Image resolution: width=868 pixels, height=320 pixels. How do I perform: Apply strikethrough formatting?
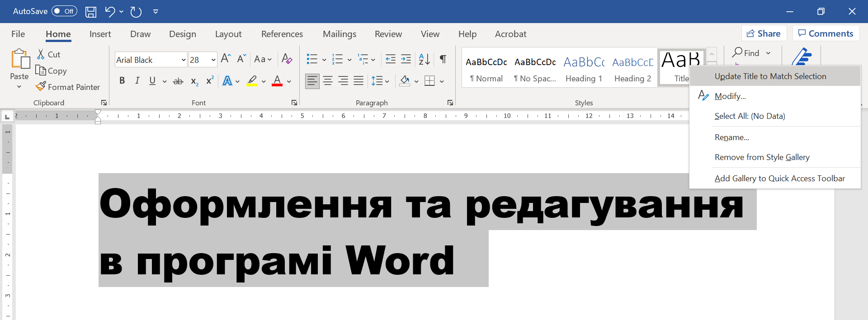coord(178,81)
